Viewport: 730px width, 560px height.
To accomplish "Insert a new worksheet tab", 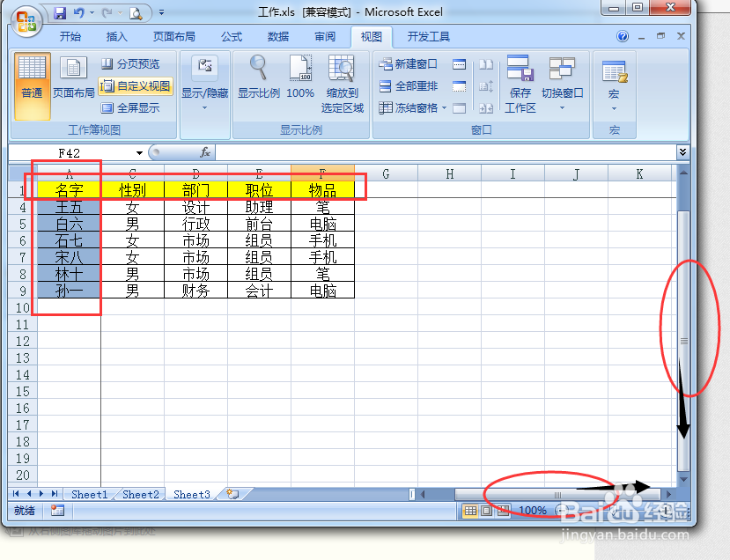I will point(232,494).
